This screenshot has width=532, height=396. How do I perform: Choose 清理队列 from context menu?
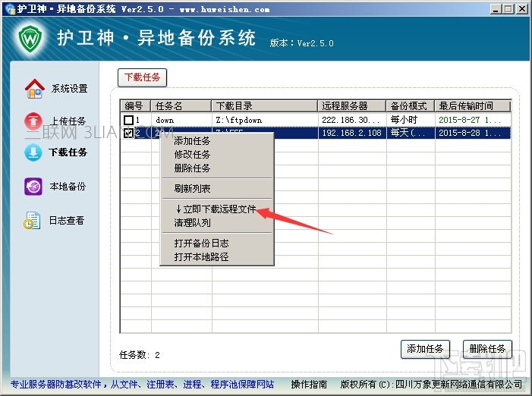(x=192, y=222)
